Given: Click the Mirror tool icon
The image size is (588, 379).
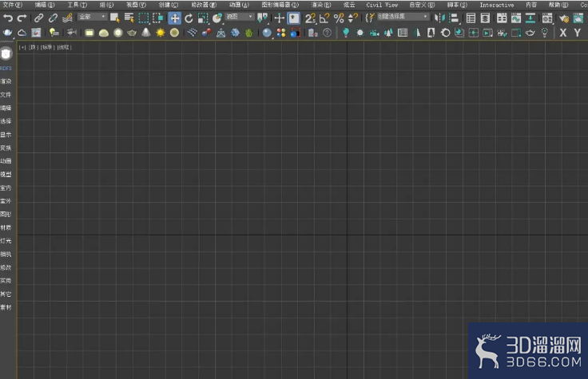Looking at the screenshot, I should point(439,18).
